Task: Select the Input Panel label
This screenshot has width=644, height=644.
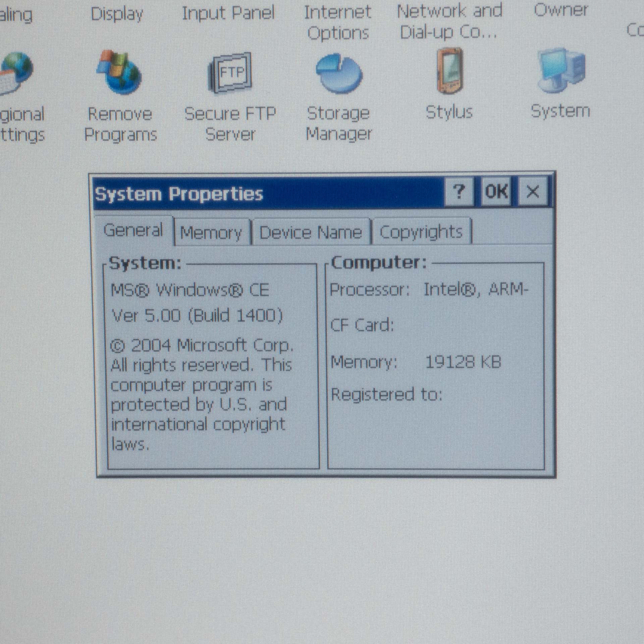Action: (x=228, y=13)
